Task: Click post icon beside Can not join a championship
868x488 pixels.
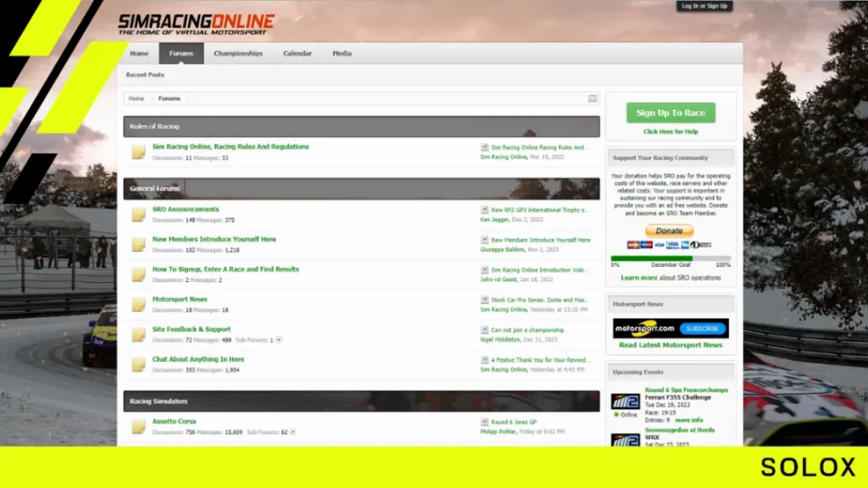Action: click(484, 330)
